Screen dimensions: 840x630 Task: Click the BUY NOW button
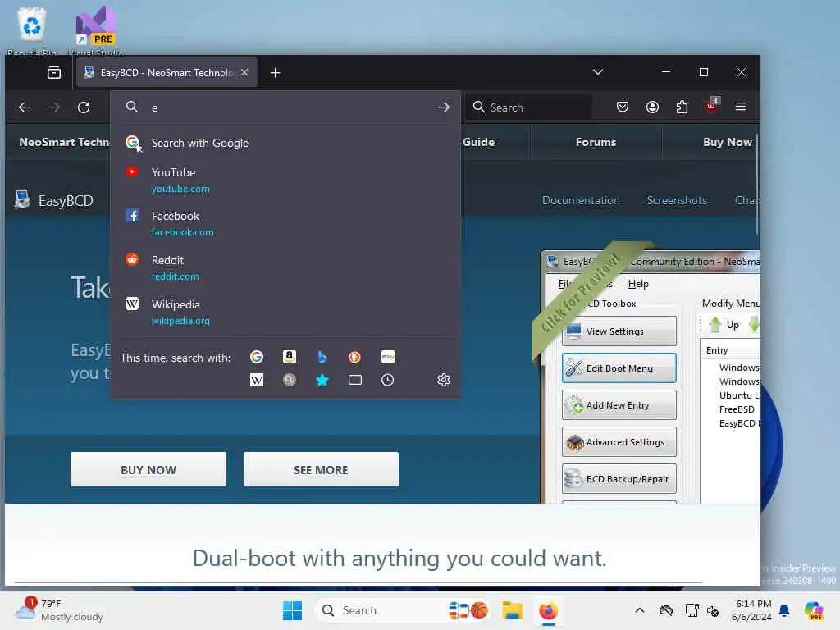pos(148,469)
